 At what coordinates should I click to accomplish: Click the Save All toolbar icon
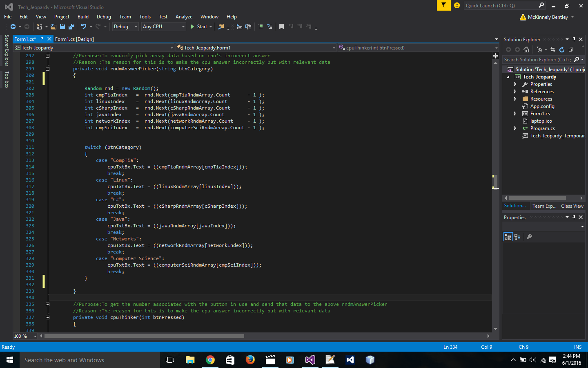[x=71, y=27]
